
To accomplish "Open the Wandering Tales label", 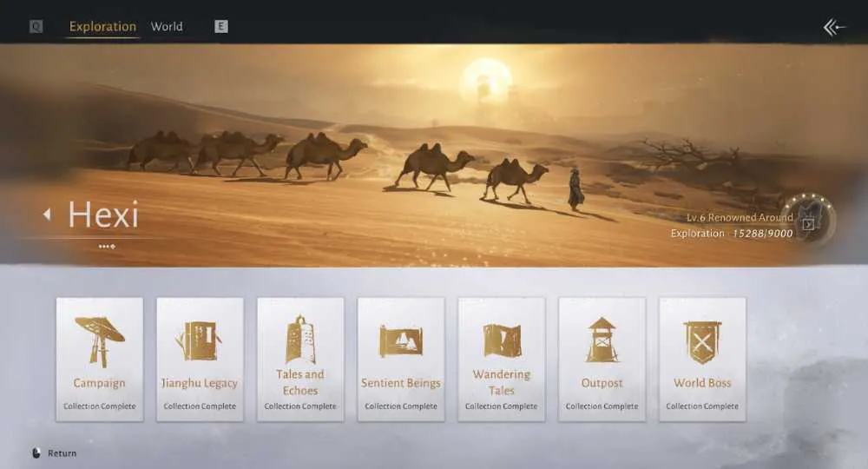I will tap(502, 383).
